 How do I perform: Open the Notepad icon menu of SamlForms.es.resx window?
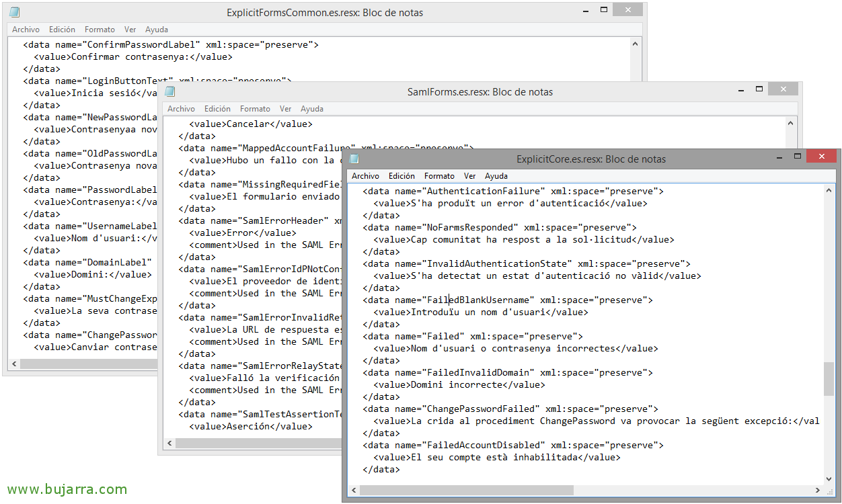[170, 91]
